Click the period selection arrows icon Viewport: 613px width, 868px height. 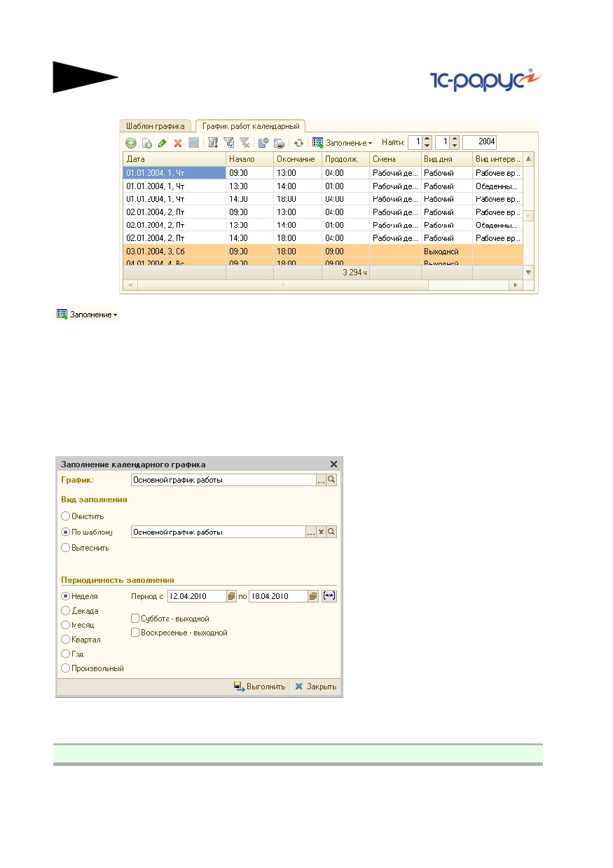click(330, 596)
